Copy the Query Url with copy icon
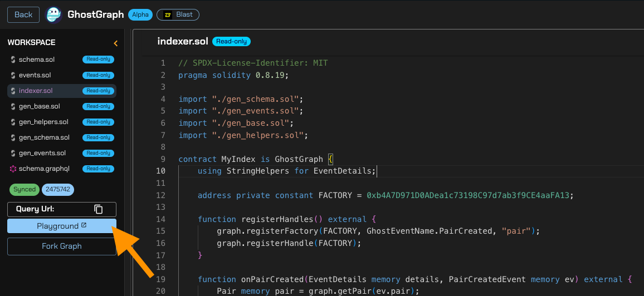644x296 pixels. coord(99,209)
